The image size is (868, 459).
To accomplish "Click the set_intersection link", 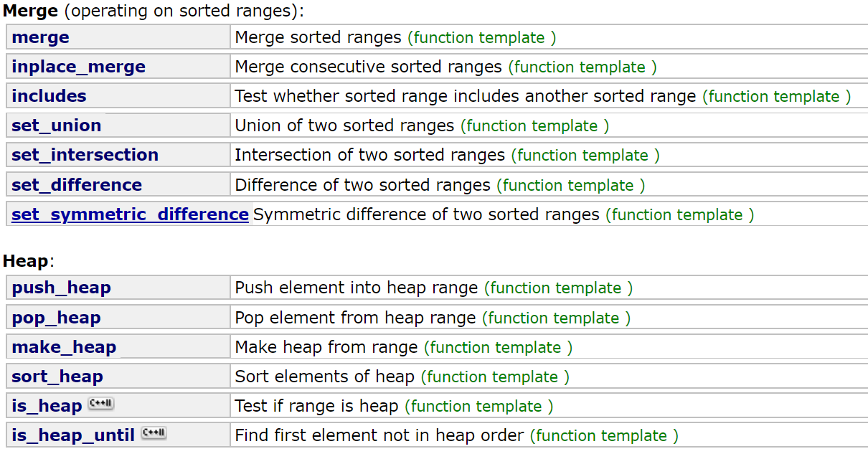I will [85, 155].
